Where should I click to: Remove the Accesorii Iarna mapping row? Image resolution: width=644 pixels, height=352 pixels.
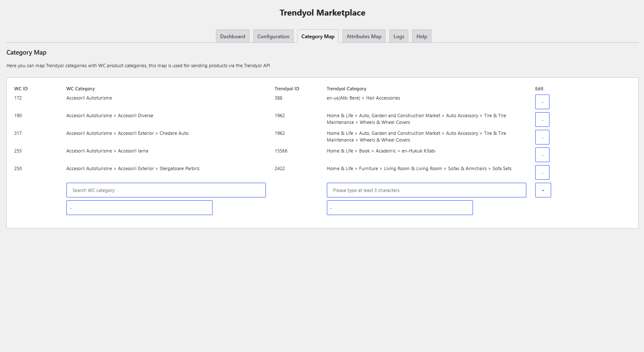click(542, 155)
